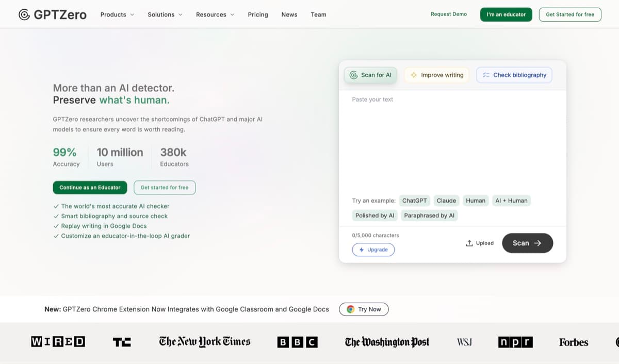Open the News page

[x=289, y=14]
